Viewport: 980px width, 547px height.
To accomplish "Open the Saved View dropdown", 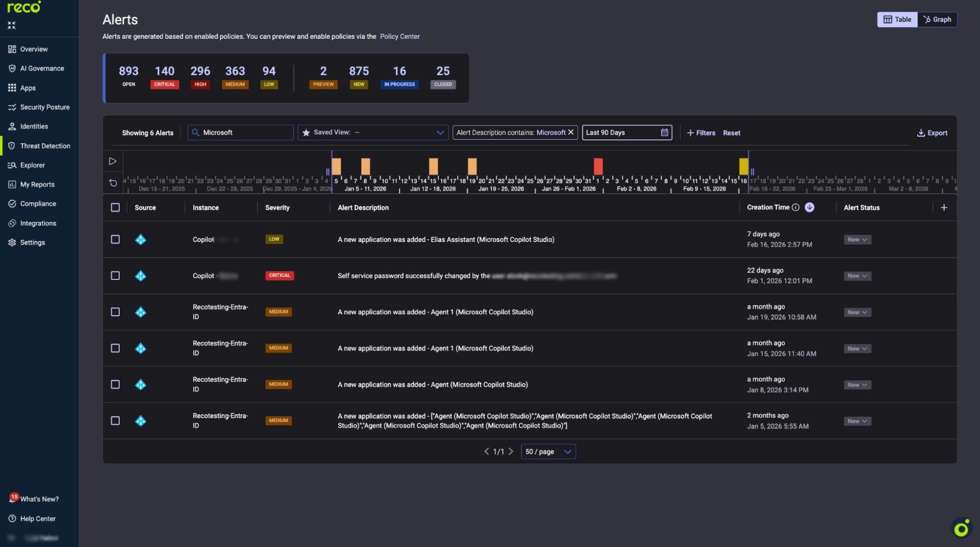I will click(372, 132).
